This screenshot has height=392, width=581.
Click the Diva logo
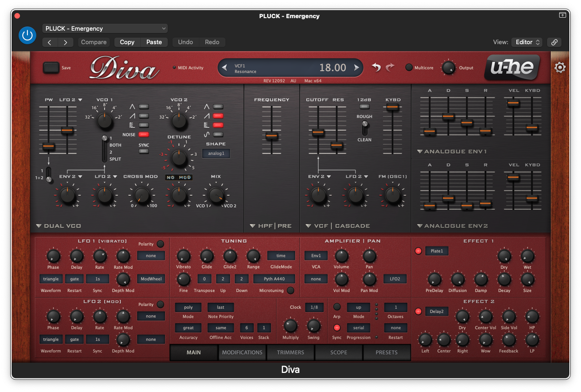point(124,68)
